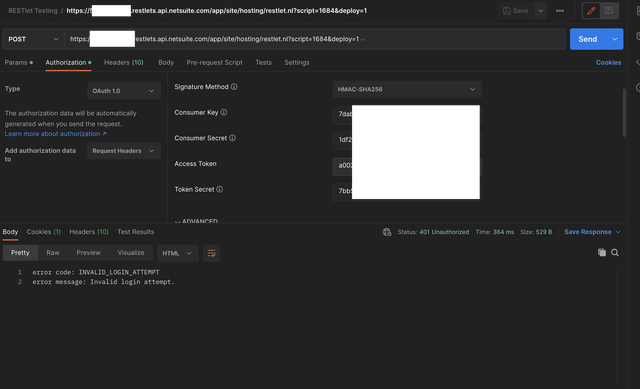Image resolution: width=640 pixels, height=389 pixels.
Task: Click the 401 Unauthorized status text
Action: coord(444,232)
